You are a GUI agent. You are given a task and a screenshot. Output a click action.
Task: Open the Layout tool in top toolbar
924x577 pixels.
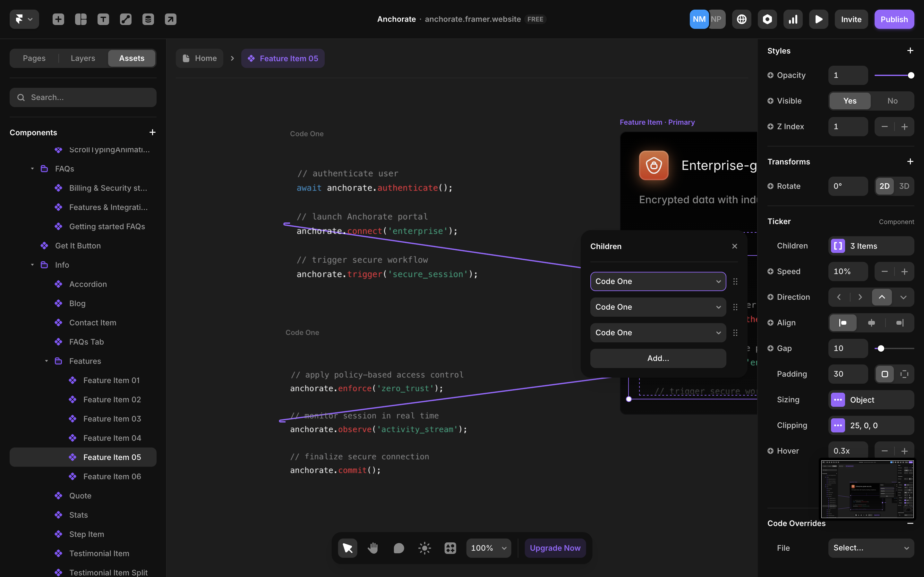[x=81, y=19]
